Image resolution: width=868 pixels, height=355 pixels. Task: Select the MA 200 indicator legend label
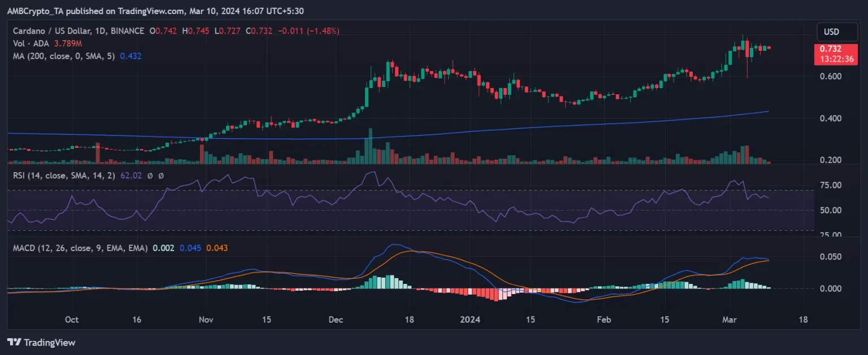pos(64,56)
